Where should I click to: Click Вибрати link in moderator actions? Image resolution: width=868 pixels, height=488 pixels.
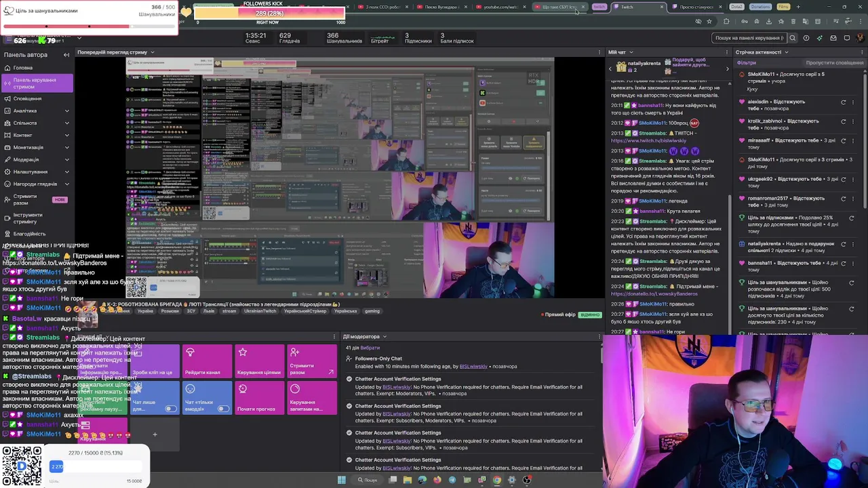(x=370, y=348)
